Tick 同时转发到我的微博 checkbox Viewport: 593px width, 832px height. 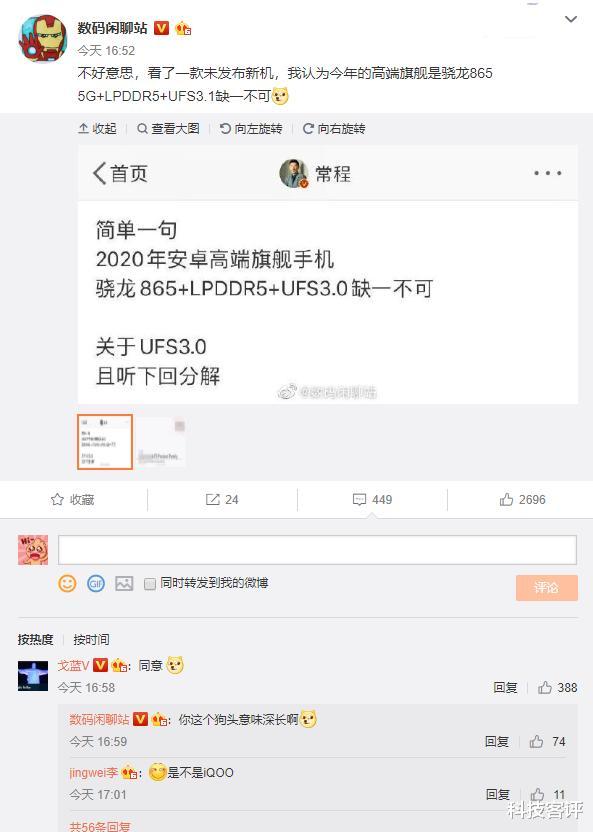pos(150,584)
